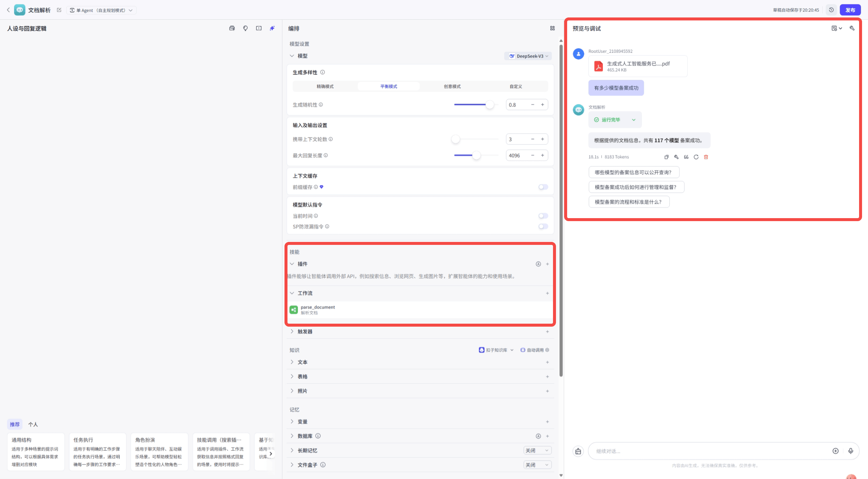Open 长期记忆 关闭 dropdown

point(537,450)
